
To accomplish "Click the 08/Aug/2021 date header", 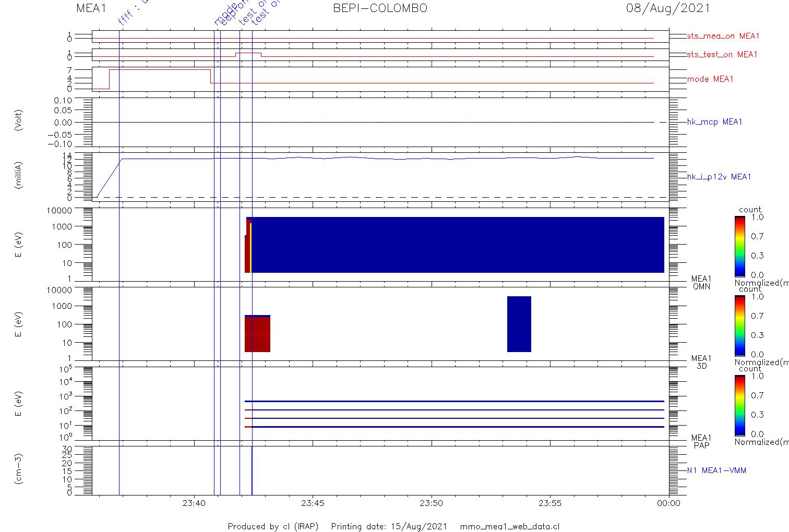I will [668, 8].
